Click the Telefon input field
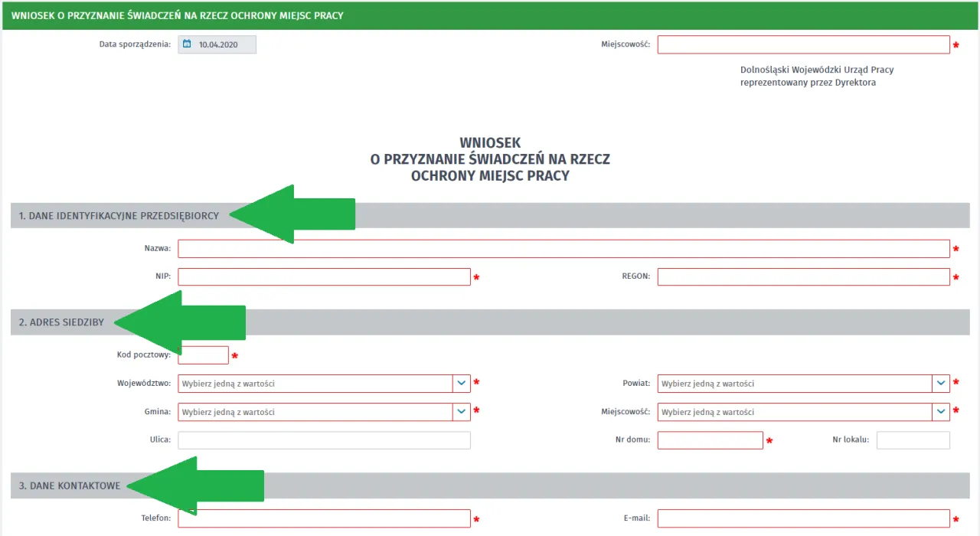Viewport: 980px width, 536px height. click(324, 518)
